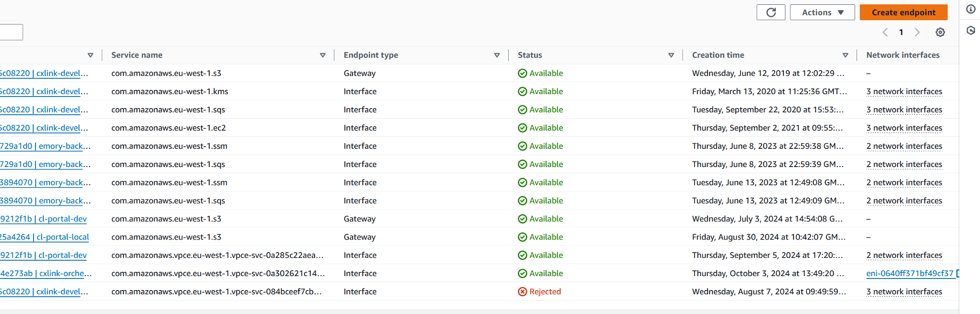Image resolution: width=980 pixels, height=314 pixels.
Task: Show 3 network interfaces for kms endpoint
Action: click(904, 92)
